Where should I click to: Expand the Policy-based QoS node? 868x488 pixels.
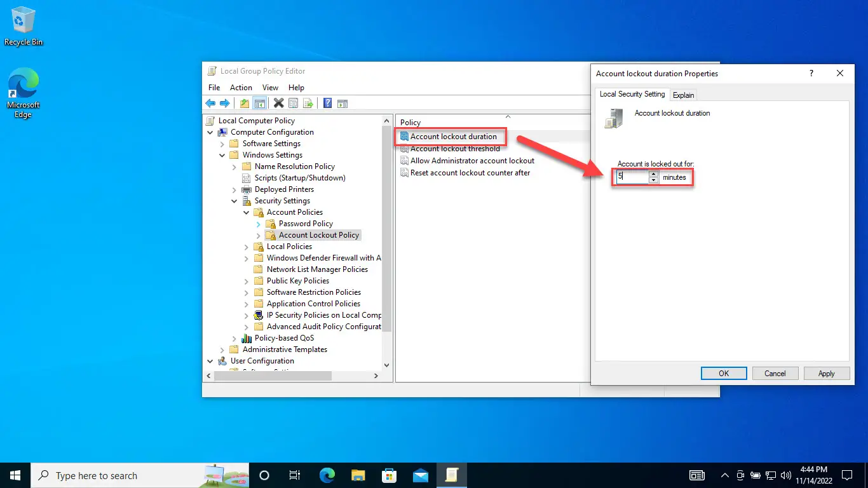click(x=234, y=338)
